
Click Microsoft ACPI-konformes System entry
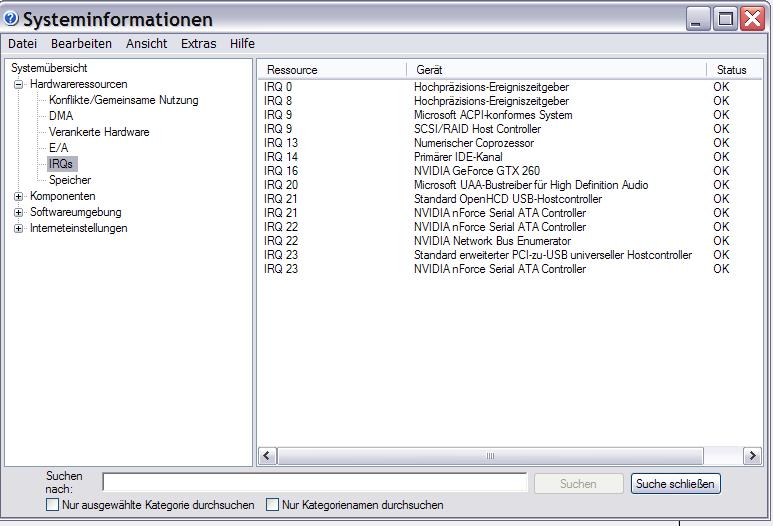493,115
